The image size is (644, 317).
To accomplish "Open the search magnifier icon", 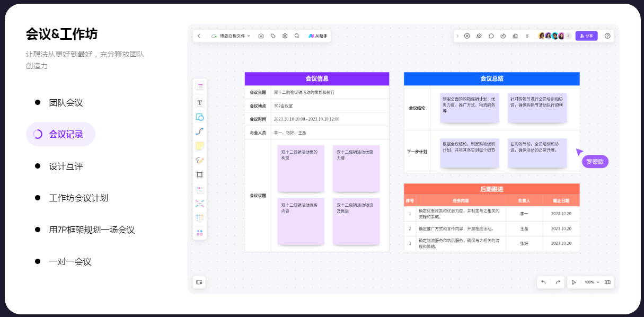I will (x=297, y=36).
